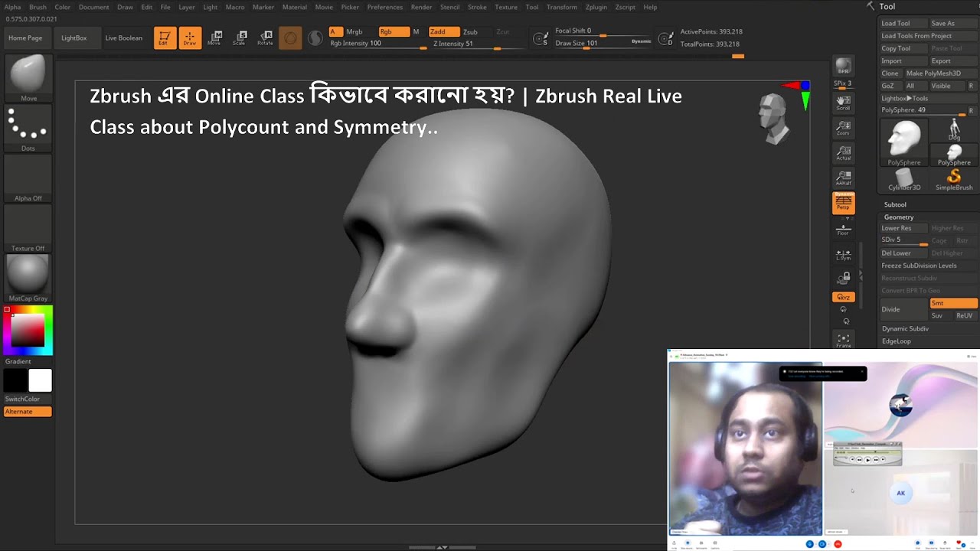Pick a color in the color picker square
The height and width of the screenshot is (551, 980).
click(x=28, y=331)
